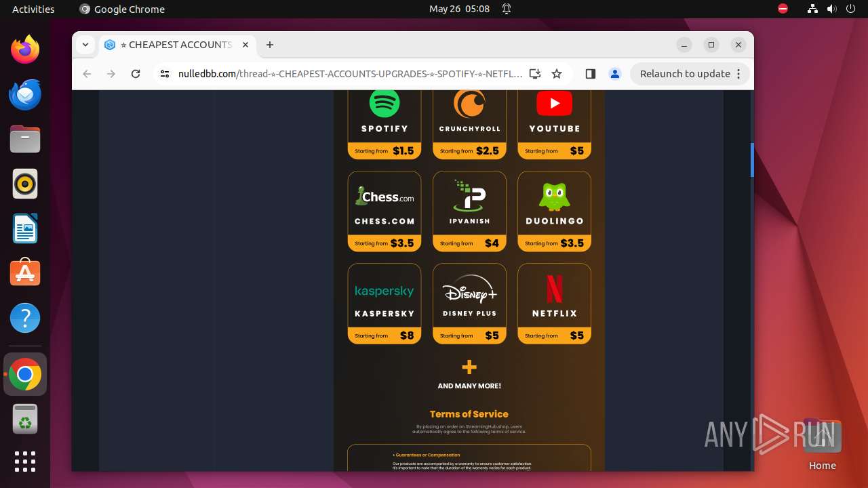Bookmark this page with star icon
This screenshot has width=868, height=488.
[x=557, y=74]
